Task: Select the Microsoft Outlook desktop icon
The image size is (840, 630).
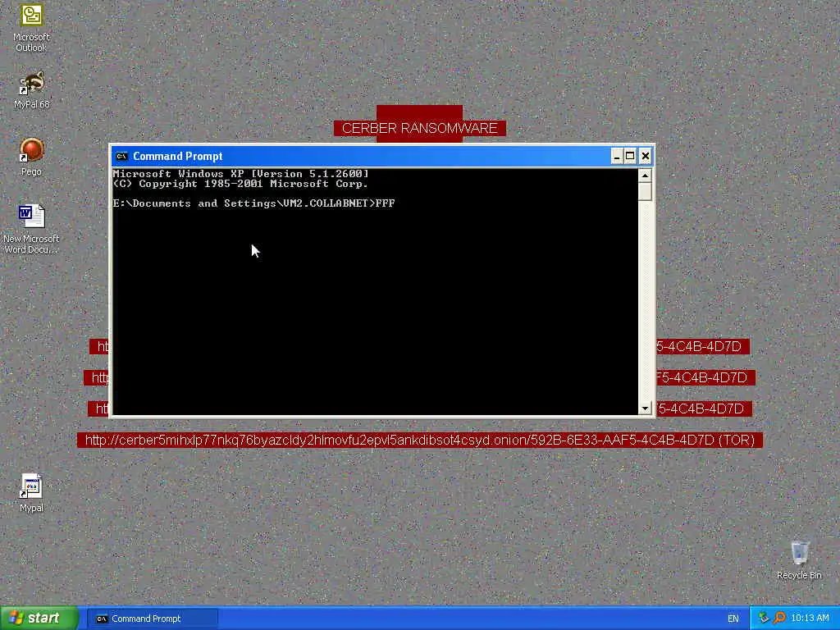Action: pyautogui.click(x=31, y=28)
